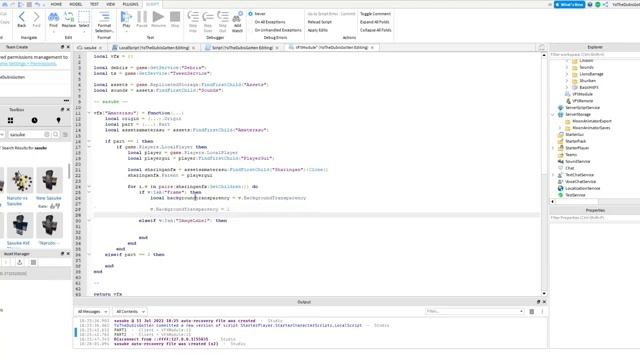Toggle Asset Manager grid view icon
This screenshot has height=360, width=640.
pyautogui.click(x=33, y=262)
